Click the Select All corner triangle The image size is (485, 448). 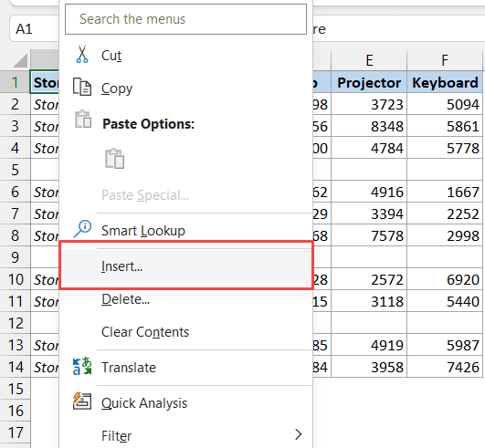coord(20,60)
